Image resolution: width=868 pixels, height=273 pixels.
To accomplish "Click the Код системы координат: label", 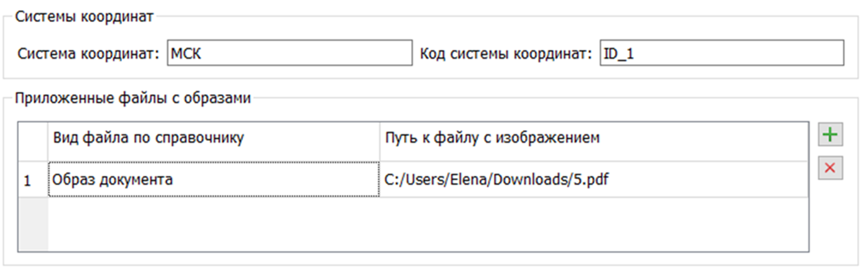I will (x=506, y=54).
